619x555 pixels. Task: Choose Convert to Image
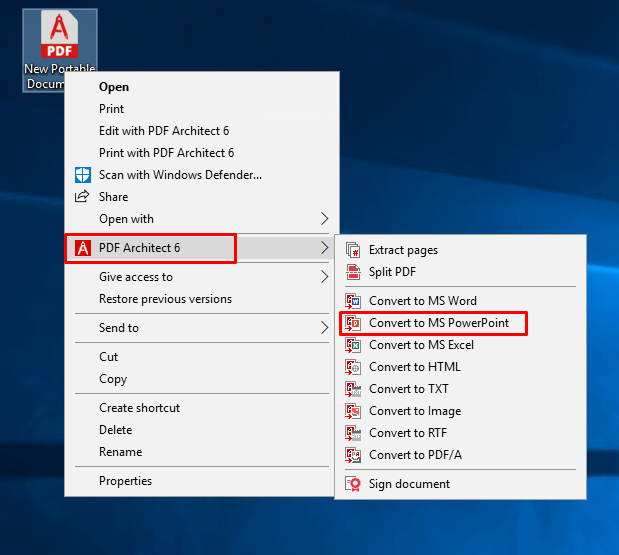coord(460,411)
